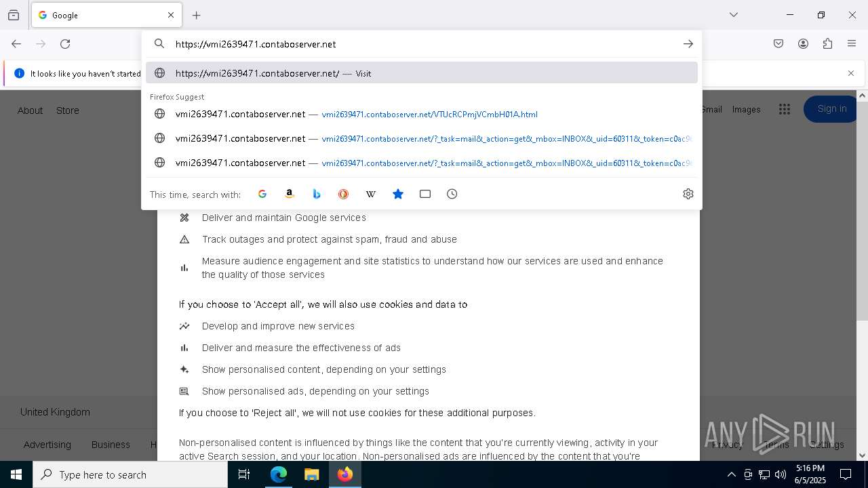
Task: Search in Bookmarks star icon
Action: (x=398, y=194)
